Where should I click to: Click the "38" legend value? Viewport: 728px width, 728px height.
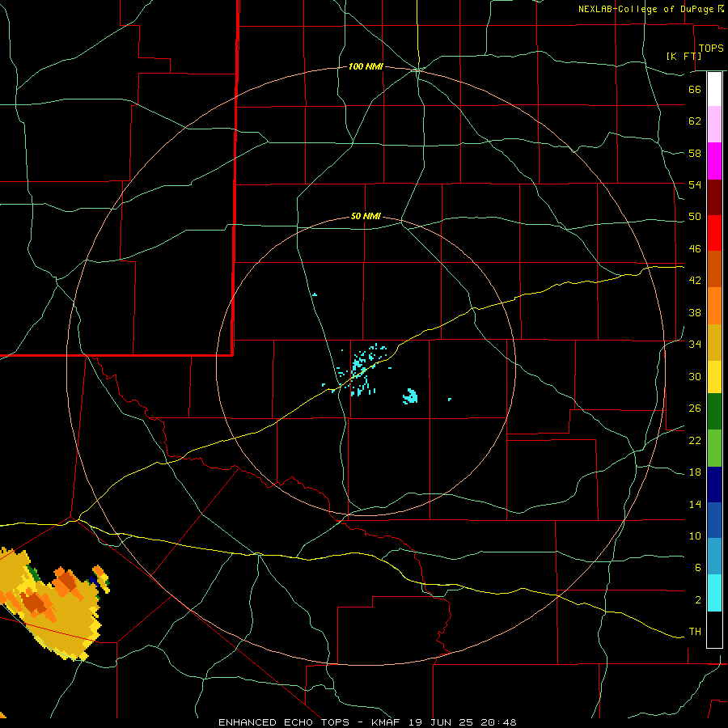(695, 312)
